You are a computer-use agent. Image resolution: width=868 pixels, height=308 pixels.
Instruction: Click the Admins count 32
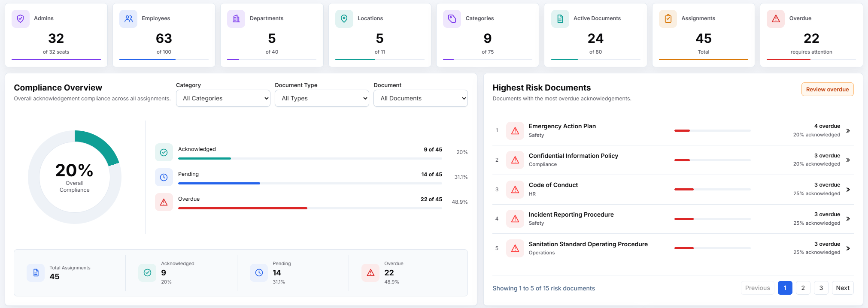coord(56,39)
